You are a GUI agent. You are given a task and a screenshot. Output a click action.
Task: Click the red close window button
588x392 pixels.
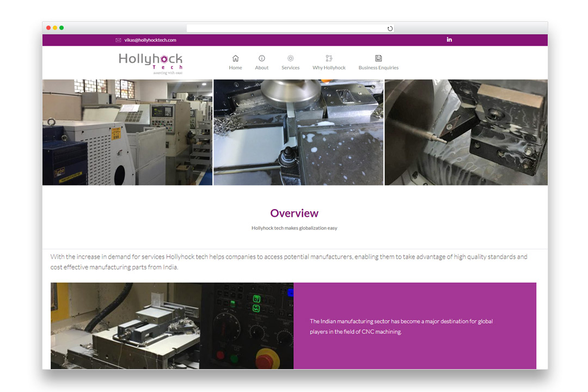tap(48, 28)
